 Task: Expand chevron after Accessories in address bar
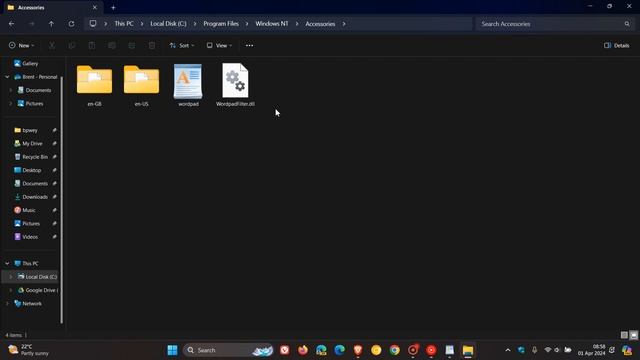tap(344, 24)
